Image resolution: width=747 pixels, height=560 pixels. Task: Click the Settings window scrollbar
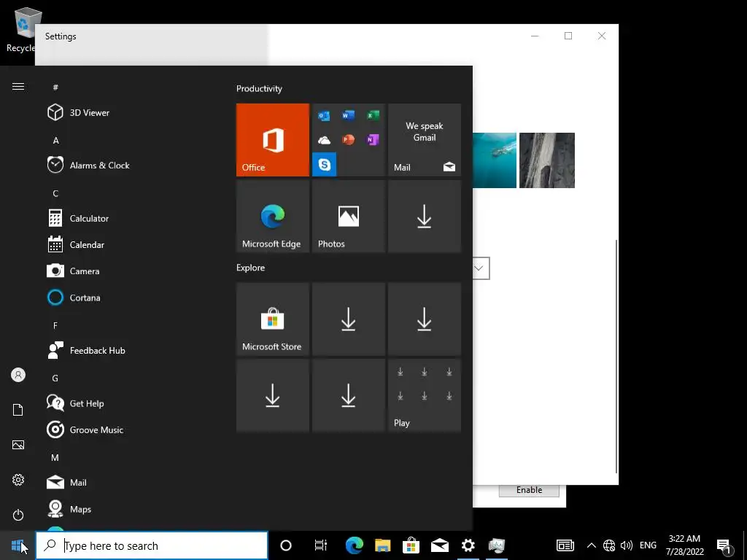[616, 356]
